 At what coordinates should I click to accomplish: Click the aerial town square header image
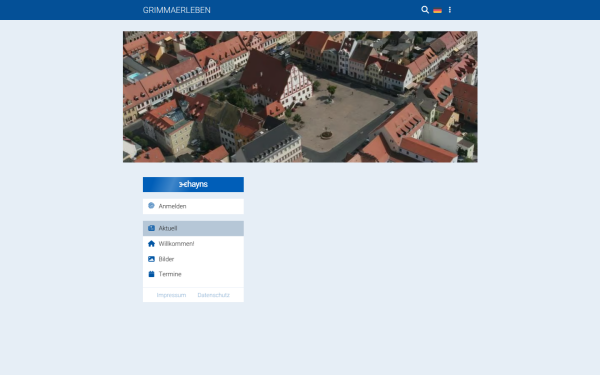[x=300, y=97]
